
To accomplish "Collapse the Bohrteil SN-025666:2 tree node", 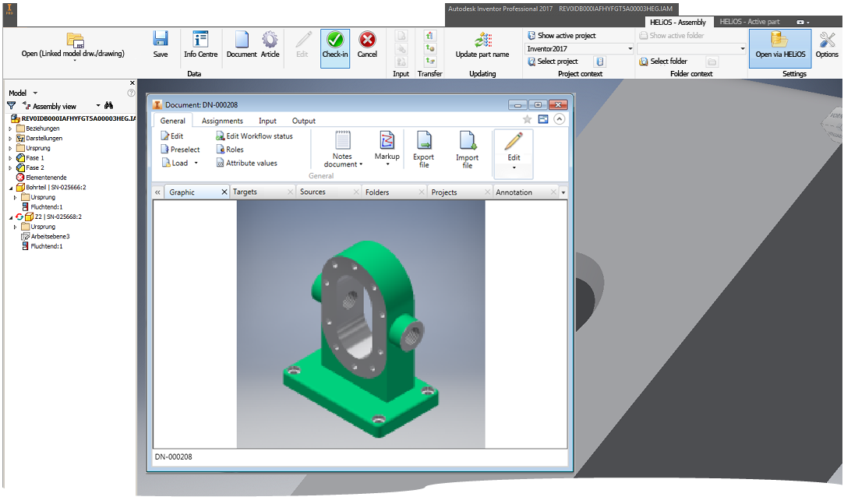I will click(x=11, y=188).
